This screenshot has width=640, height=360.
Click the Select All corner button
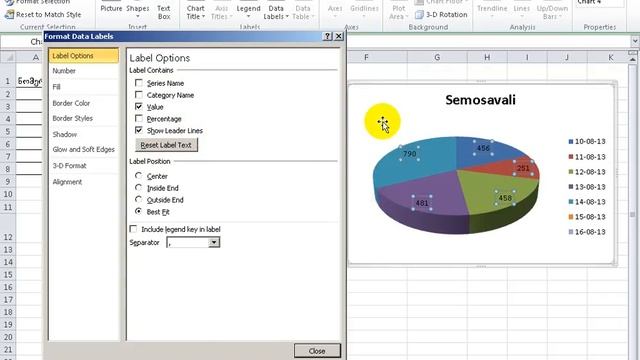(x=8, y=58)
